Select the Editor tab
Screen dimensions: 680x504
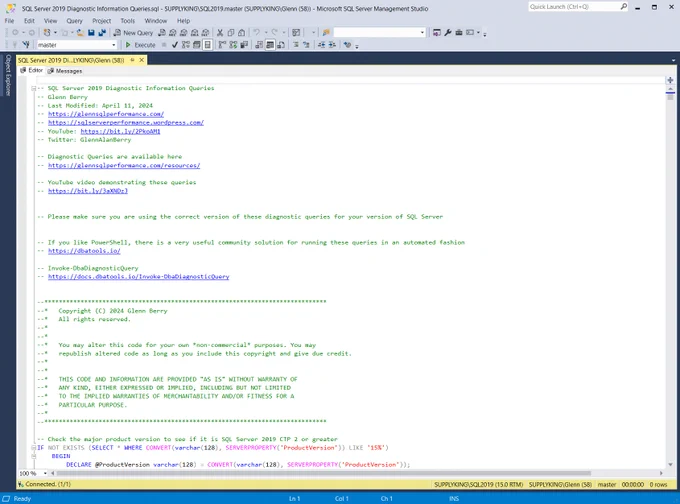pos(32,70)
